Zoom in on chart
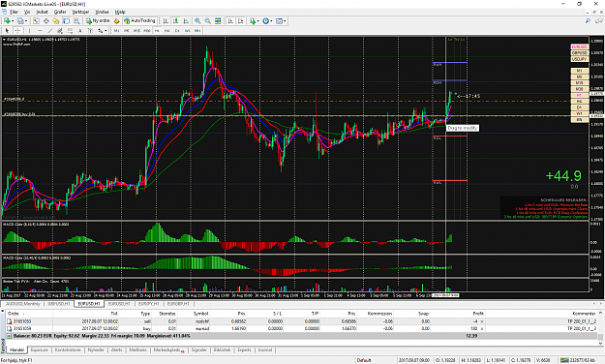605x364 pixels. click(197, 21)
